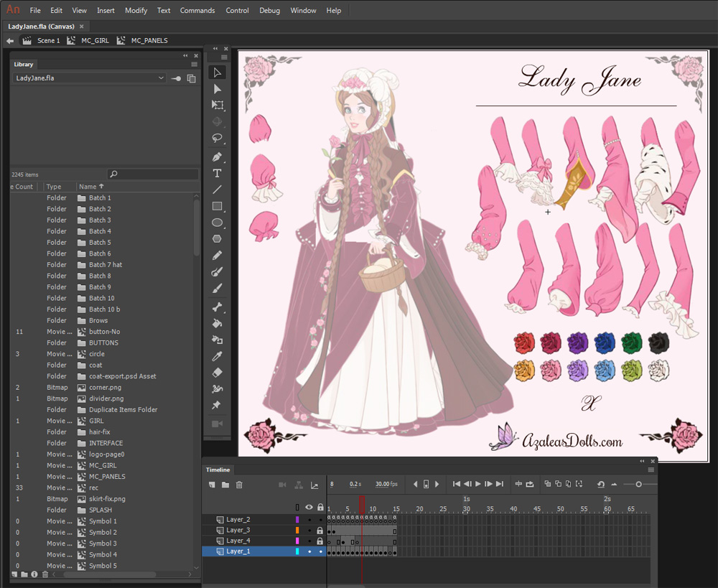Open the Commands menu
This screenshot has height=588, width=718.
click(197, 10)
